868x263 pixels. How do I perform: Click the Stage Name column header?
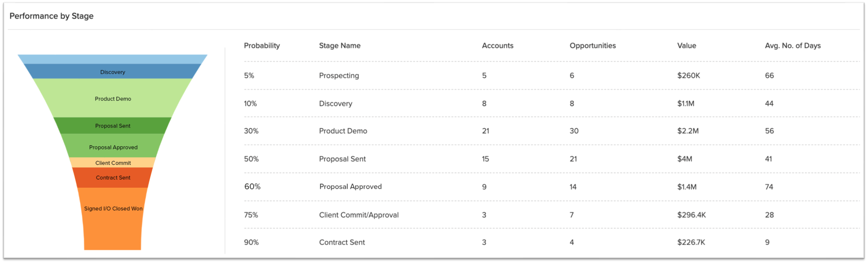click(x=339, y=45)
